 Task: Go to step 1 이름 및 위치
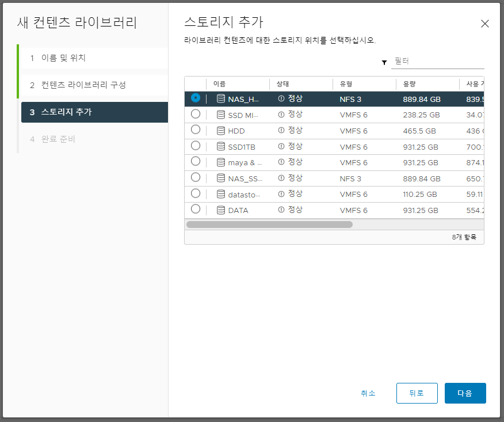click(x=94, y=58)
